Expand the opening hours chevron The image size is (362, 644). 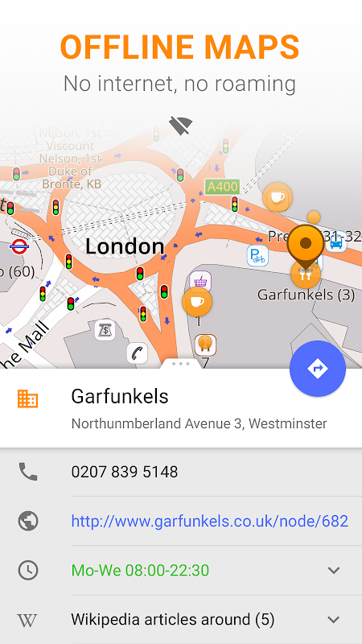pyautogui.click(x=334, y=570)
